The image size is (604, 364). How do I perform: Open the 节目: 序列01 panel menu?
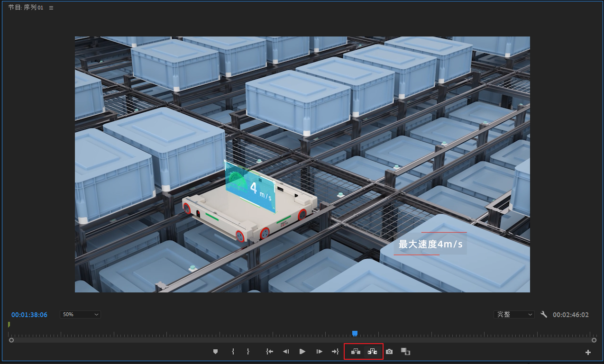click(x=51, y=8)
